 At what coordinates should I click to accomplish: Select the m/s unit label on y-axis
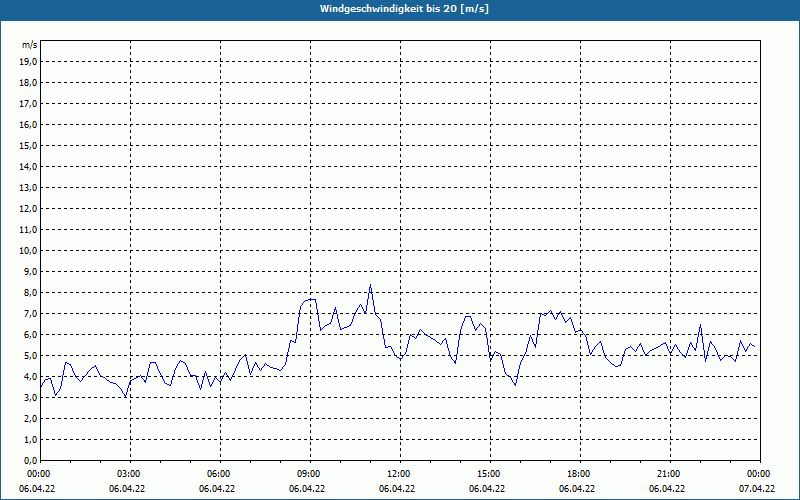click(x=29, y=45)
